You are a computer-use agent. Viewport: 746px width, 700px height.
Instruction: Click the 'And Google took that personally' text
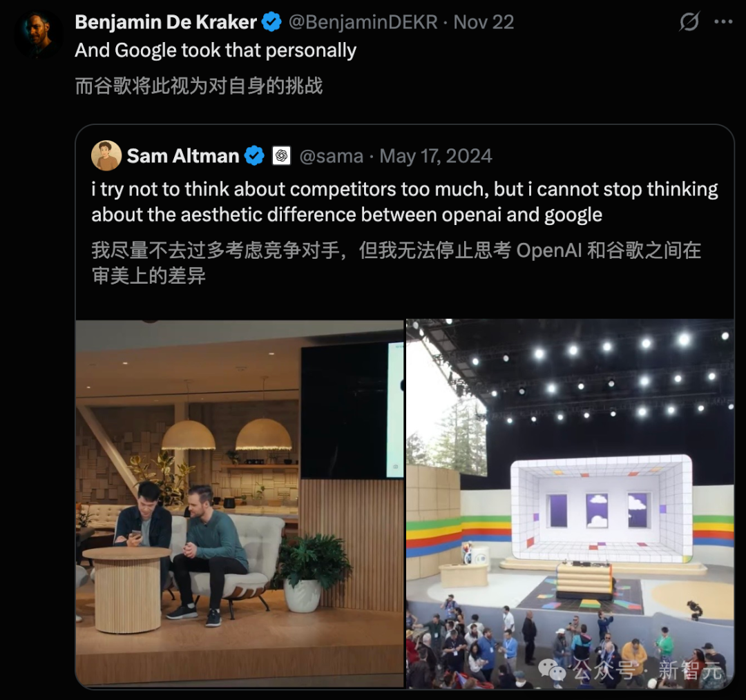point(216,50)
